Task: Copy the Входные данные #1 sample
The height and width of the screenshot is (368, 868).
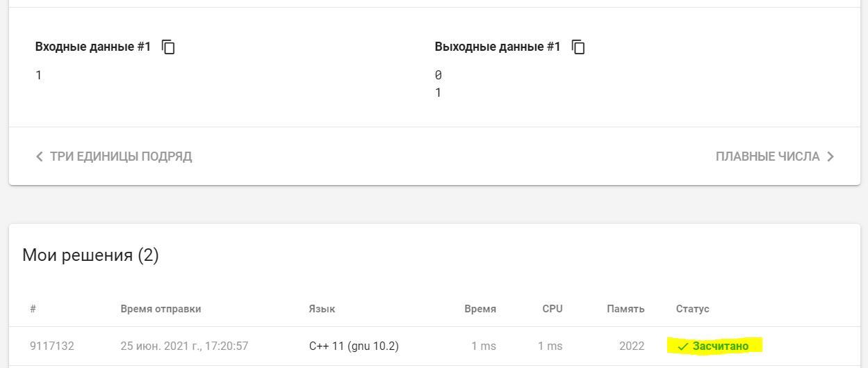Action: click(168, 47)
